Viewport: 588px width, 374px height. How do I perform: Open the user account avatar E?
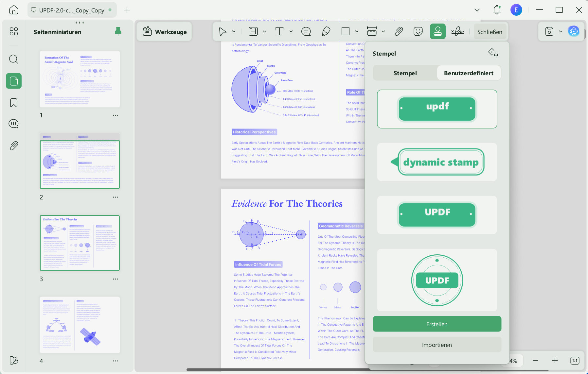(x=516, y=10)
